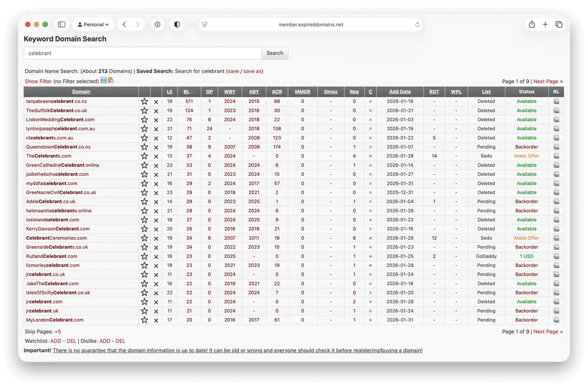Click the copy filter icon beside disk

[111, 81]
